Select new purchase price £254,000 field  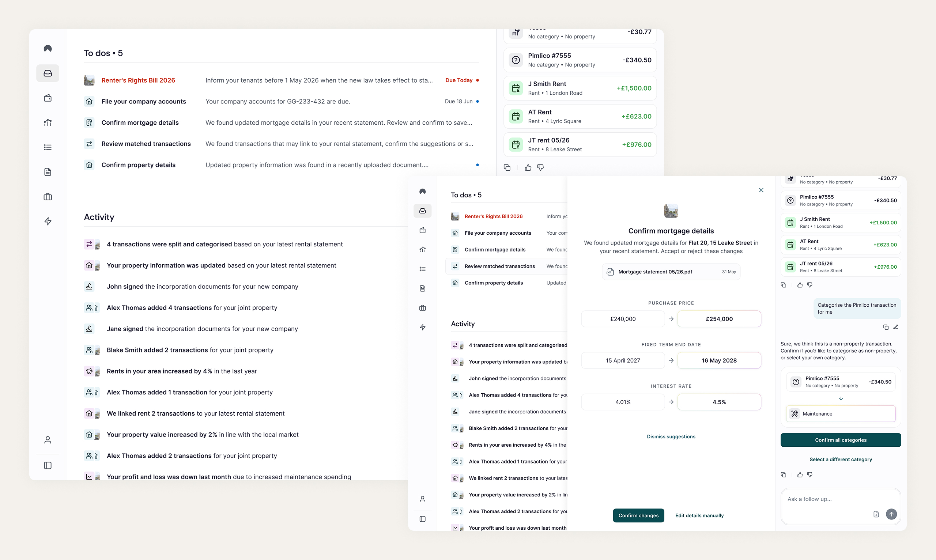719,319
